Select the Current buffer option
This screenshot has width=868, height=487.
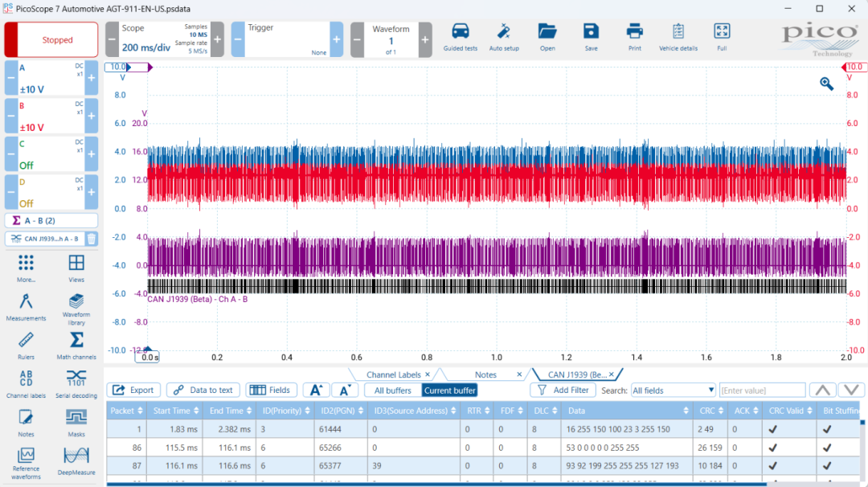click(x=449, y=390)
